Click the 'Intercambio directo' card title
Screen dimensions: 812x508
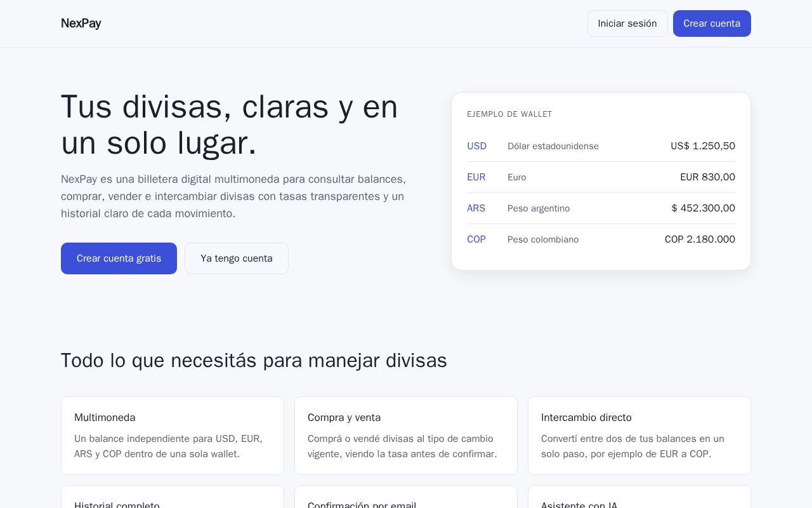[x=586, y=418]
